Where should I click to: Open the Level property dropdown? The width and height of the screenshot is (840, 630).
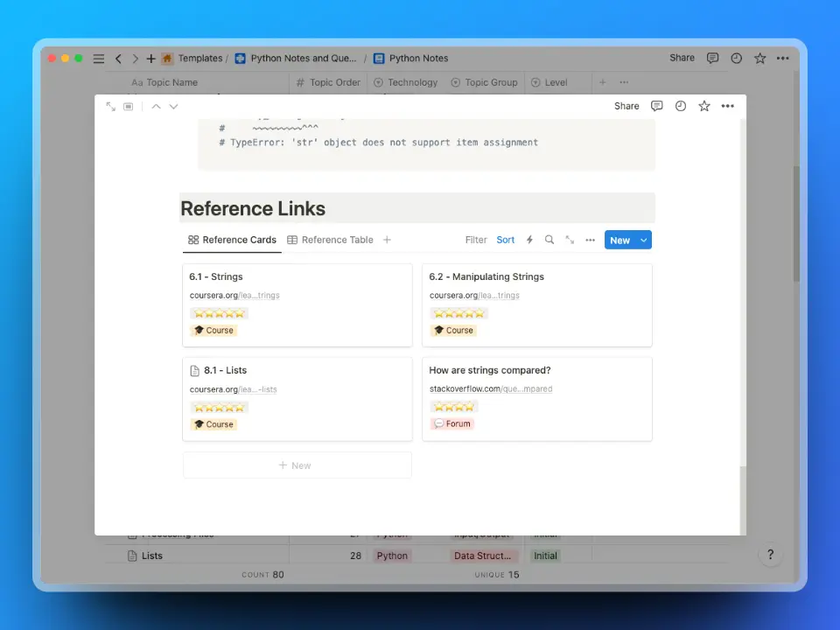(549, 82)
